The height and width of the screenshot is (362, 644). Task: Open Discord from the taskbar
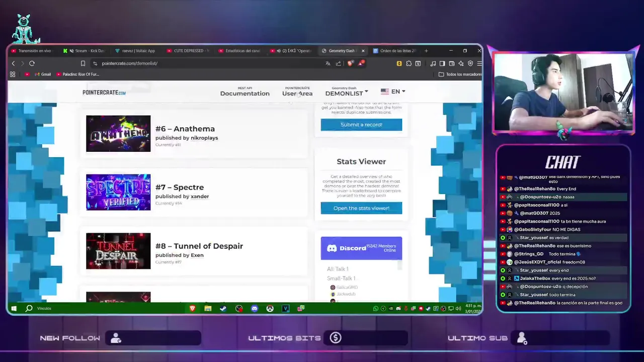[x=255, y=308]
